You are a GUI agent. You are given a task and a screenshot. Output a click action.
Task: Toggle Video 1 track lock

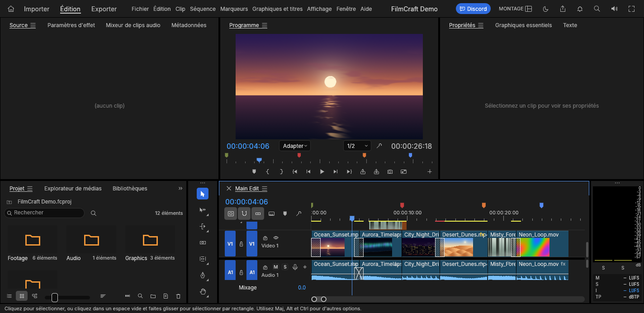click(241, 244)
